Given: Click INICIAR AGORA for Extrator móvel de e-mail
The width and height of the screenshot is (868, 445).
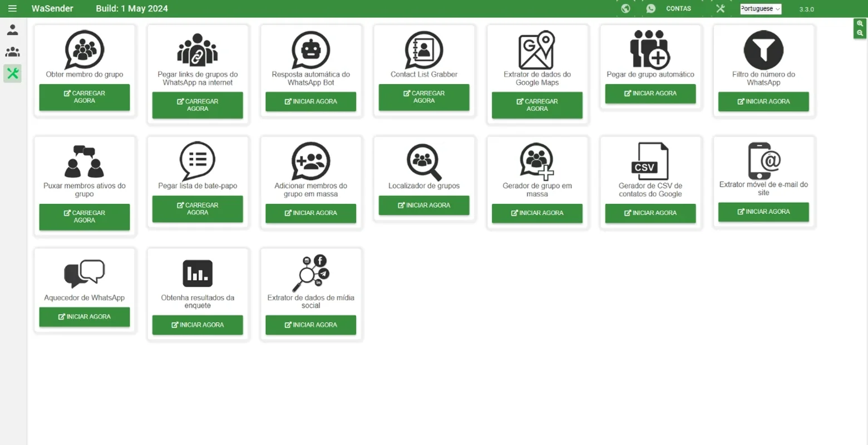Looking at the screenshot, I should pyautogui.click(x=763, y=212).
